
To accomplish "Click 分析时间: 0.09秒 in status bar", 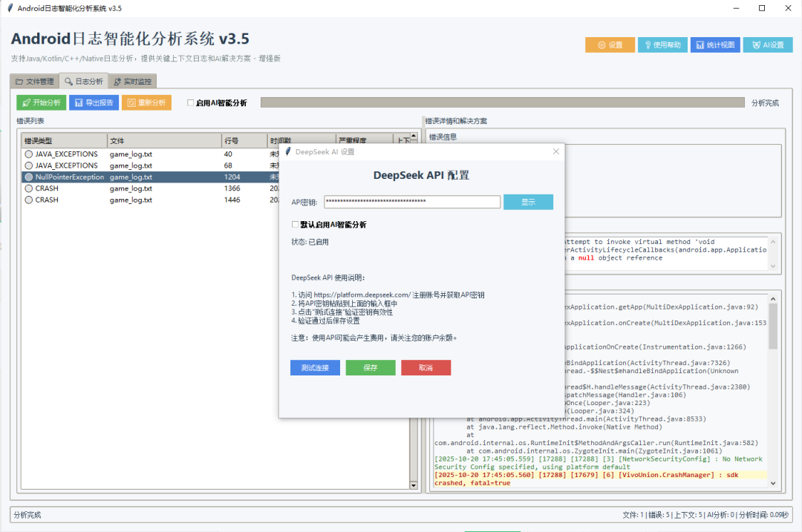I will click(763, 515).
